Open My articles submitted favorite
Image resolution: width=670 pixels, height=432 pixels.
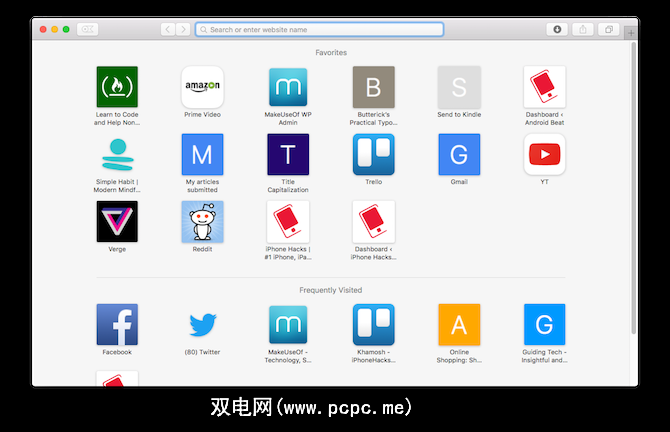pyautogui.click(x=203, y=154)
